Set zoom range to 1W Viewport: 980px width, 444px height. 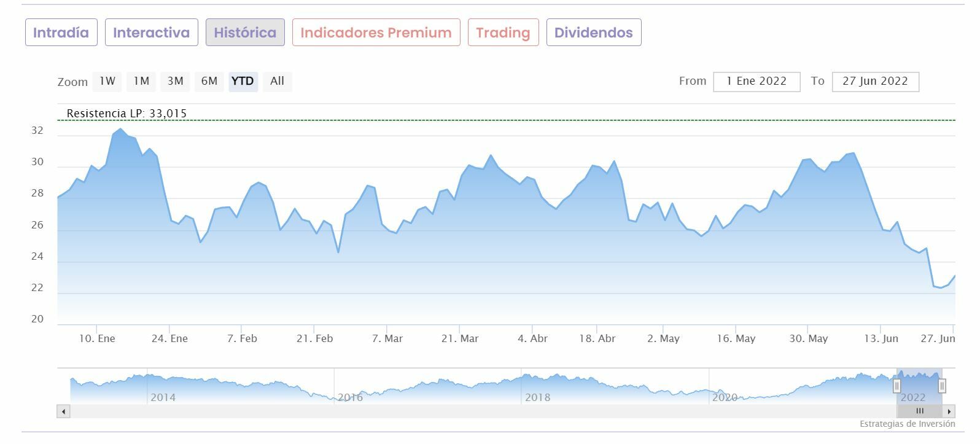click(x=107, y=81)
